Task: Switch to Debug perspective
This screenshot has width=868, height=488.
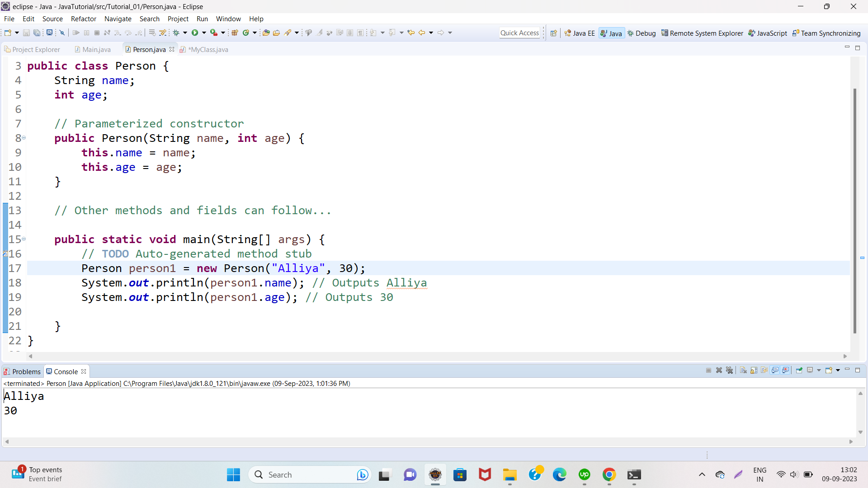Action: tap(642, 33)
